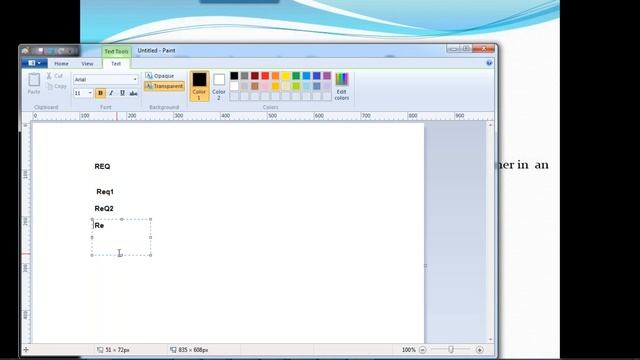
Task: Pick the yellow palette swatch
Action: pos(286,76)
